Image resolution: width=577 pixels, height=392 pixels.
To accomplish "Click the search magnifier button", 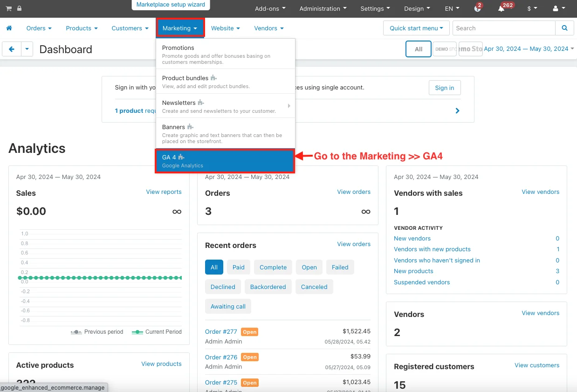I will coord(564,28).
